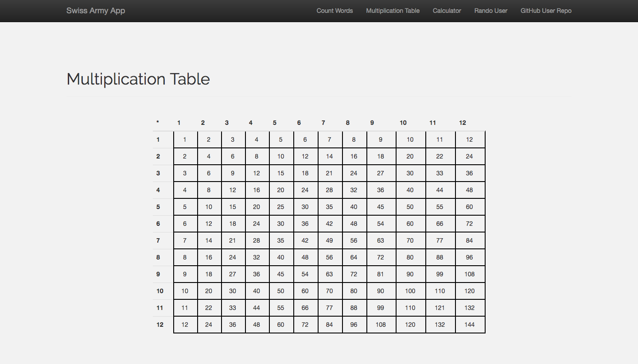Image resolution: width=638 pixels, height=364 pixels.
Task: Open the Calculator page
Action: tap(447, 11)
